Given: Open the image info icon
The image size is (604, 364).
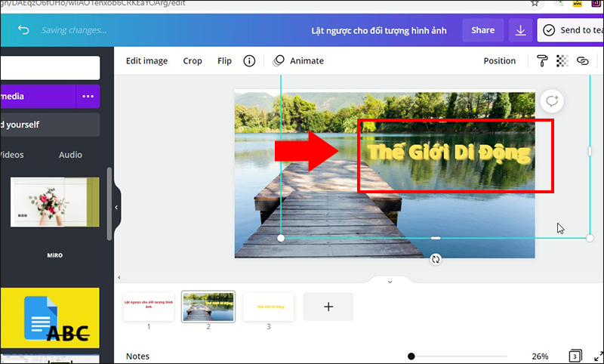Looking at the screenshot, I should (x=249, y=61).
